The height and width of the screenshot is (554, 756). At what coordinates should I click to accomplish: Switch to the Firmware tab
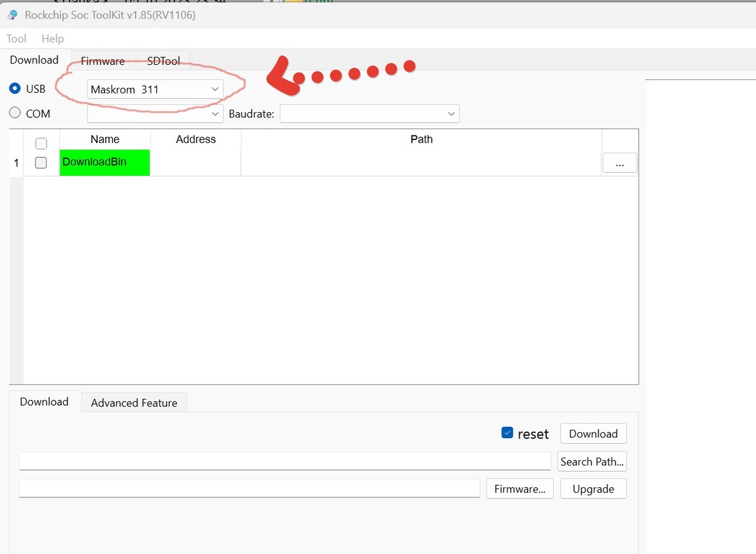(103, 61)
